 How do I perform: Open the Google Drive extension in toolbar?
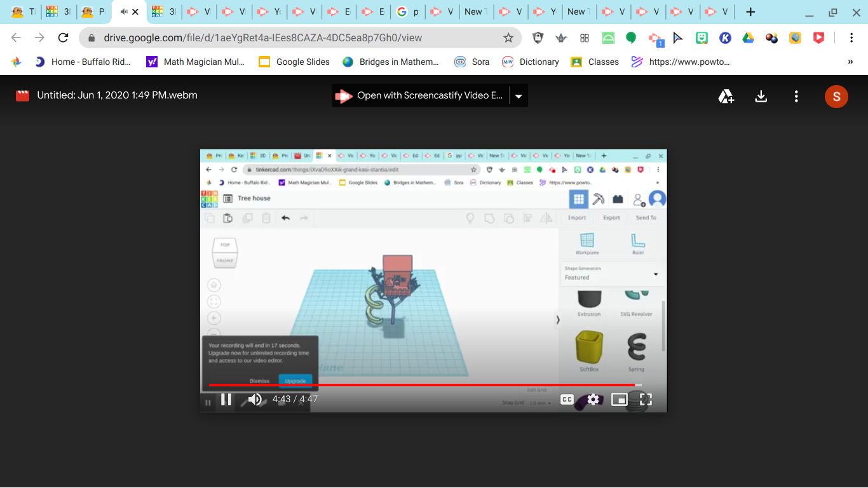click(x=749, y=38)
